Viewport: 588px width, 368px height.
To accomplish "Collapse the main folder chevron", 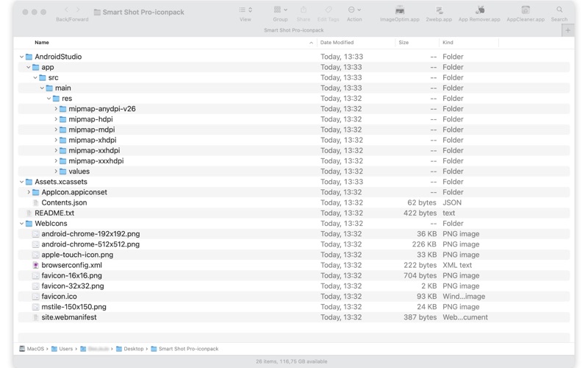I will (42, 88).
